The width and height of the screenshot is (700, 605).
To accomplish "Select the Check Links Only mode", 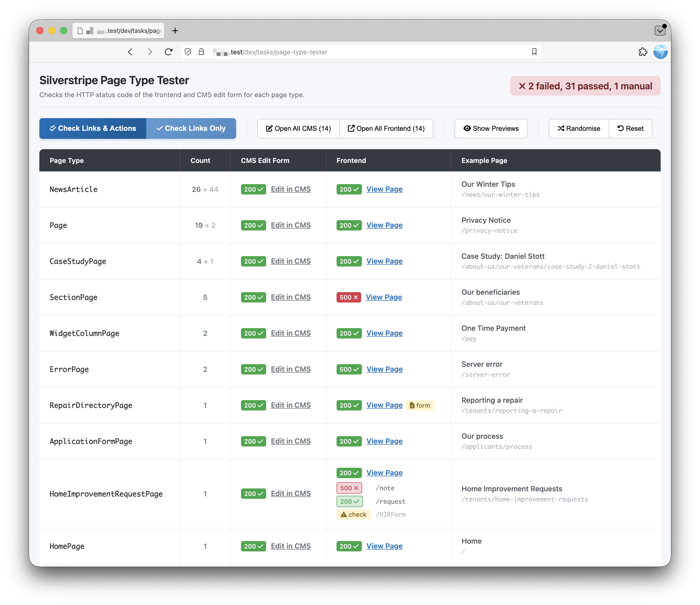I will [x=191, y=128].
